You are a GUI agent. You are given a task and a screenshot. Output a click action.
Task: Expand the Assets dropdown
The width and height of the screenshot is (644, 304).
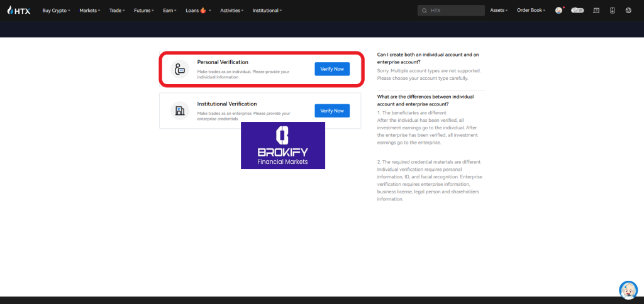(499, 11)
